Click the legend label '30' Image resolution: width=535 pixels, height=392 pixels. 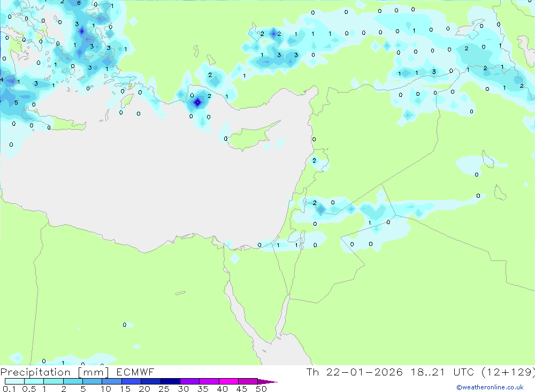tap(183, 389)
